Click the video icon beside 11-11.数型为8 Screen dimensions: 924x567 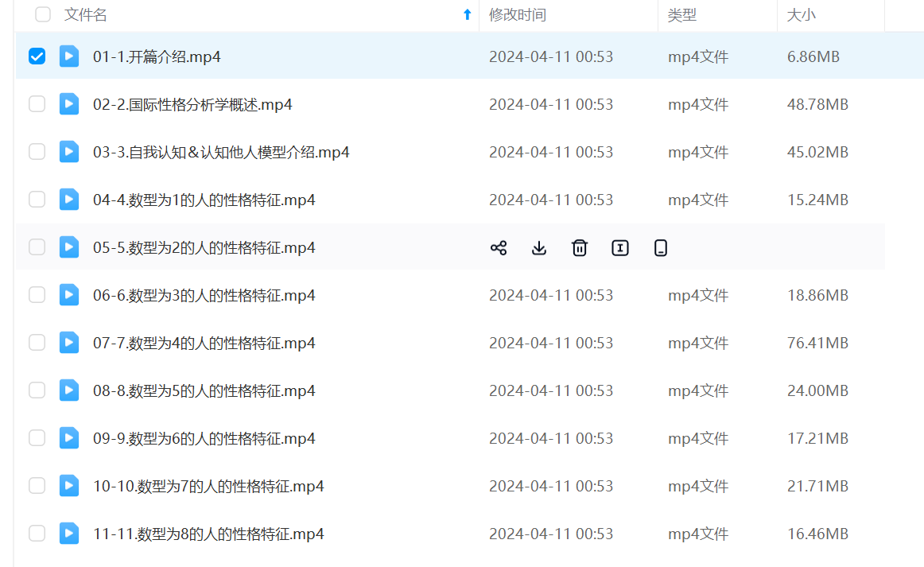[x=69, y=534]
